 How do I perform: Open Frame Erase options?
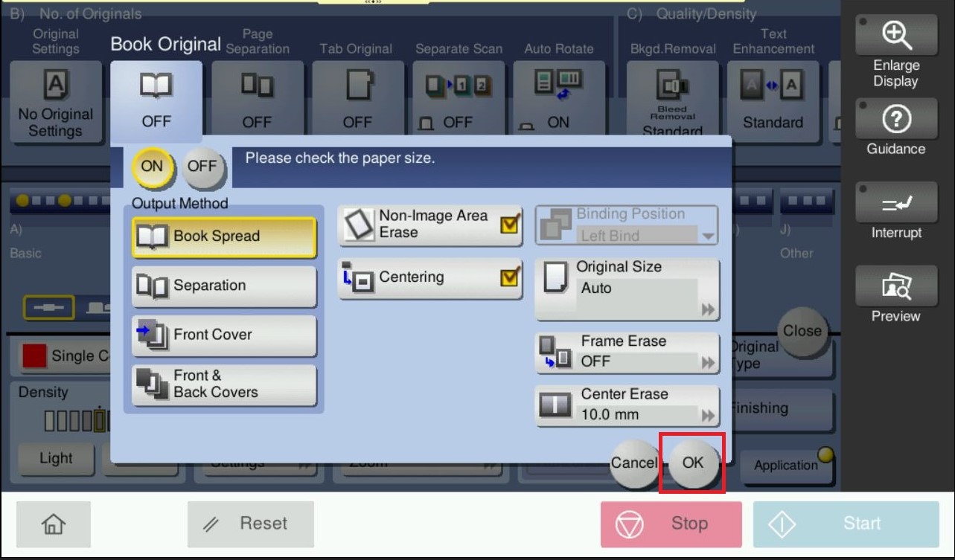coord(627,352)
